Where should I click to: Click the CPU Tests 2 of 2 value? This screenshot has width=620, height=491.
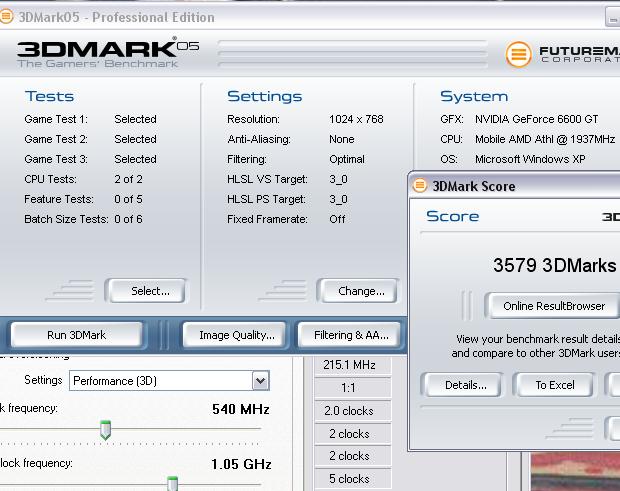pos(128,179)
